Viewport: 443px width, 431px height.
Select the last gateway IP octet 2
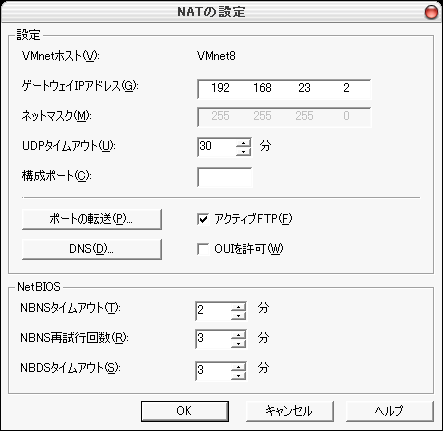point(346,88)
